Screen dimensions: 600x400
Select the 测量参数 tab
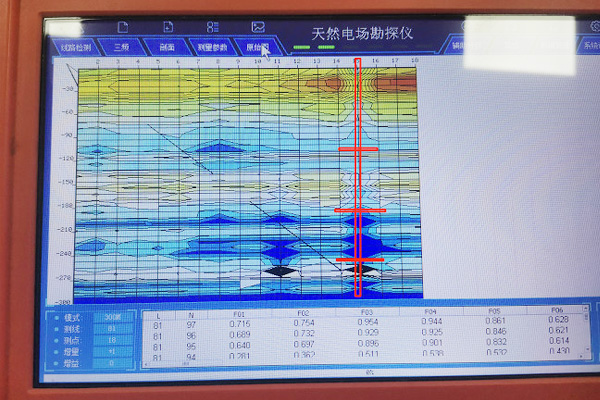tap(211, 46)
